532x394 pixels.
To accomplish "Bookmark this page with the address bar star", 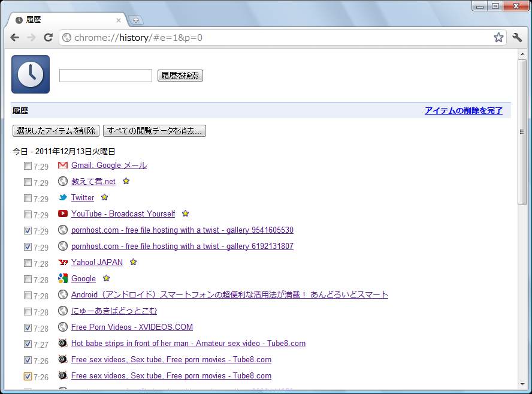I will (498, 37).
